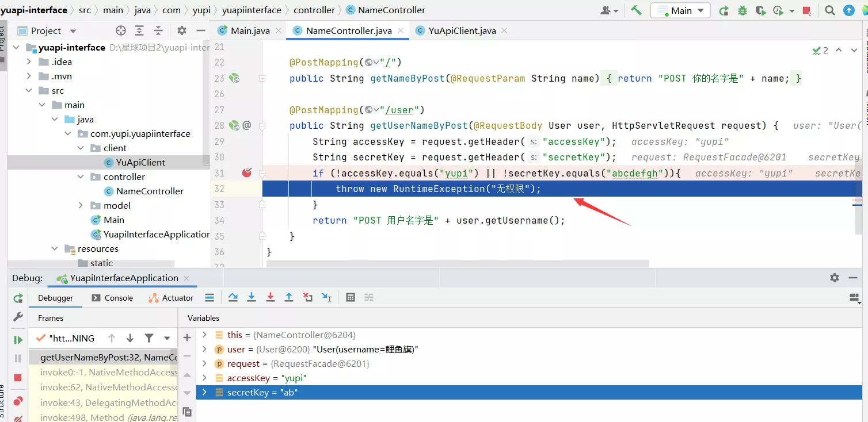Image resolution: width=868 pixels, height=422 pixels.
Task: Click Drop Frame debugger icon
Action: click(308, 297)
